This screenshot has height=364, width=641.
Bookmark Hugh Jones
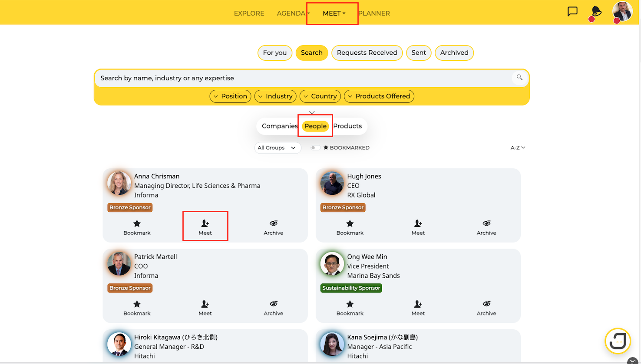[350, 227]
